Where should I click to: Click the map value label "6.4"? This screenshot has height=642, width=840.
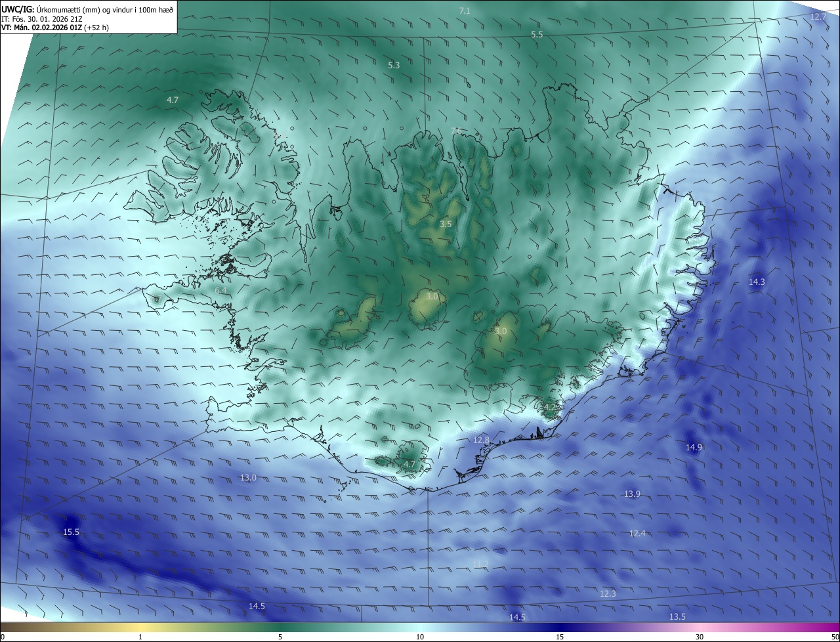pos(221,290)
